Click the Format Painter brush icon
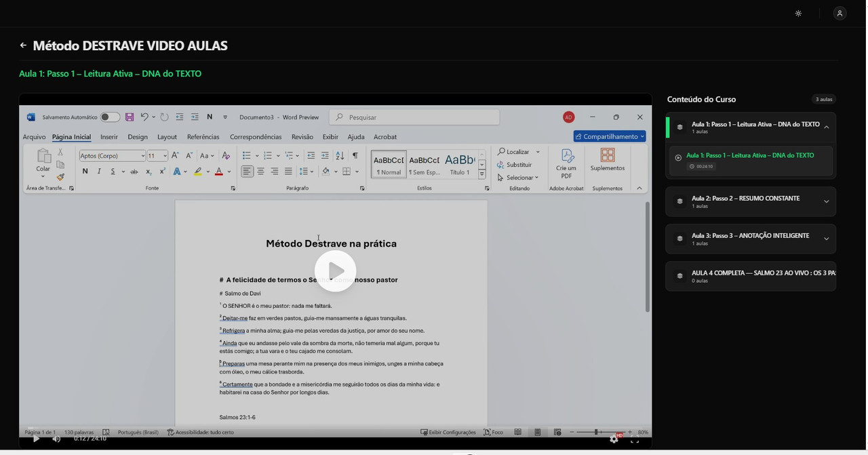This screenshot has width=868, height=455. click(60, 178)
